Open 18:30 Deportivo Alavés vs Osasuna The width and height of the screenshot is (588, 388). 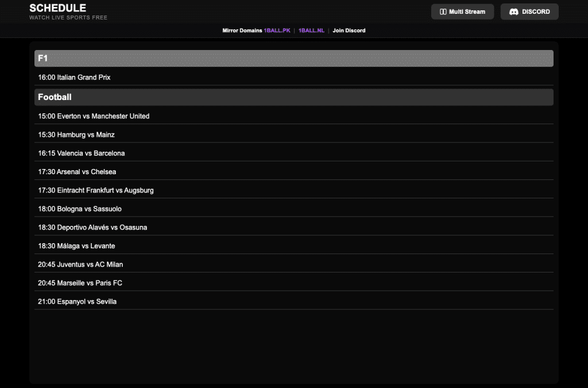[x=294, y=228]
